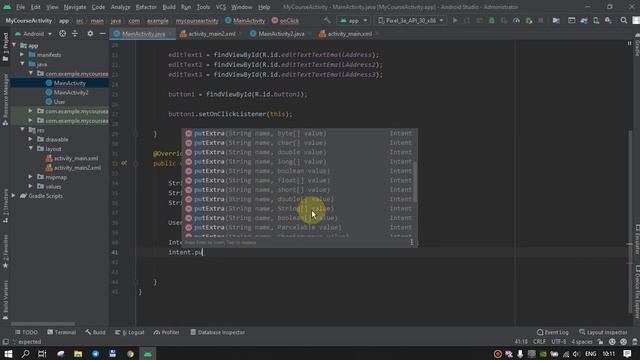Toggle tool window bars at the status bar corner
Viewport: 640px width, 360px height.
[5, 342]
